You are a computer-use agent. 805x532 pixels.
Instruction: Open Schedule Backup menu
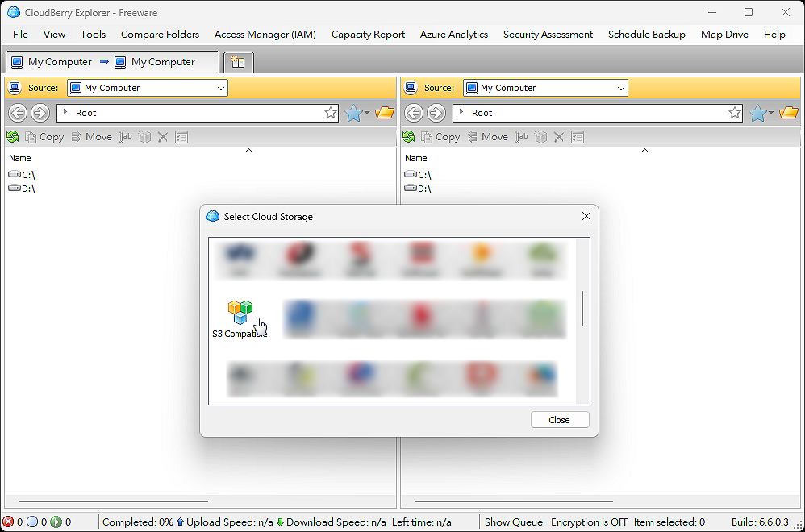(x=647, y=35)
